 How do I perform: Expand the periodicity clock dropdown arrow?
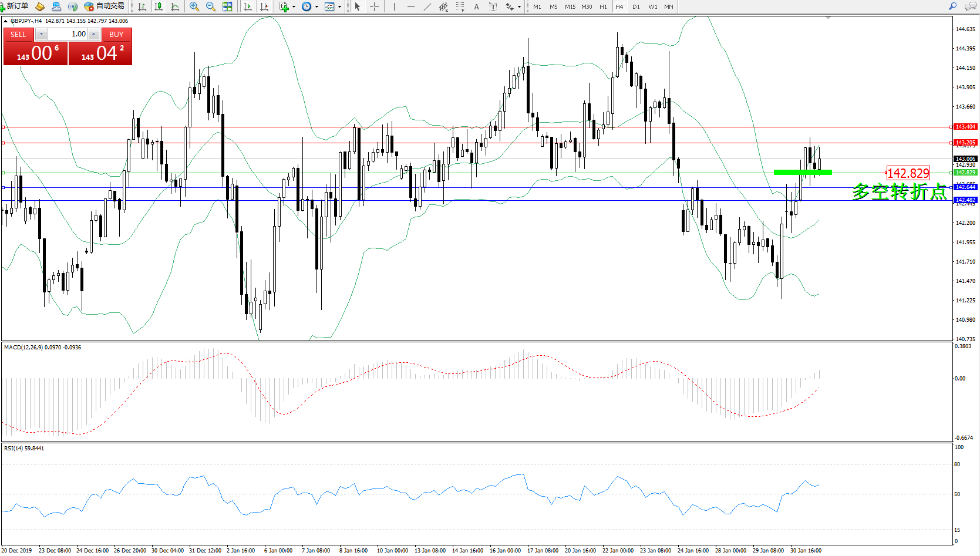coord(316,7)
